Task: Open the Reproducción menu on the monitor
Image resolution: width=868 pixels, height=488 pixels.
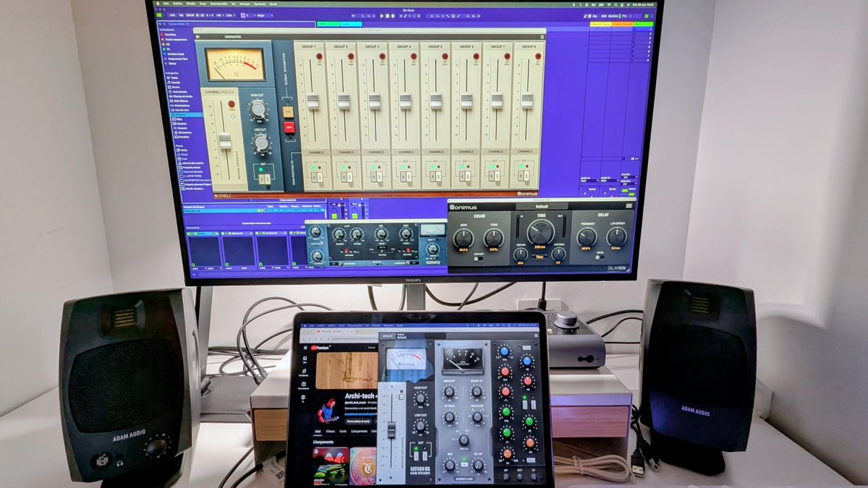Action: point(219,4)
